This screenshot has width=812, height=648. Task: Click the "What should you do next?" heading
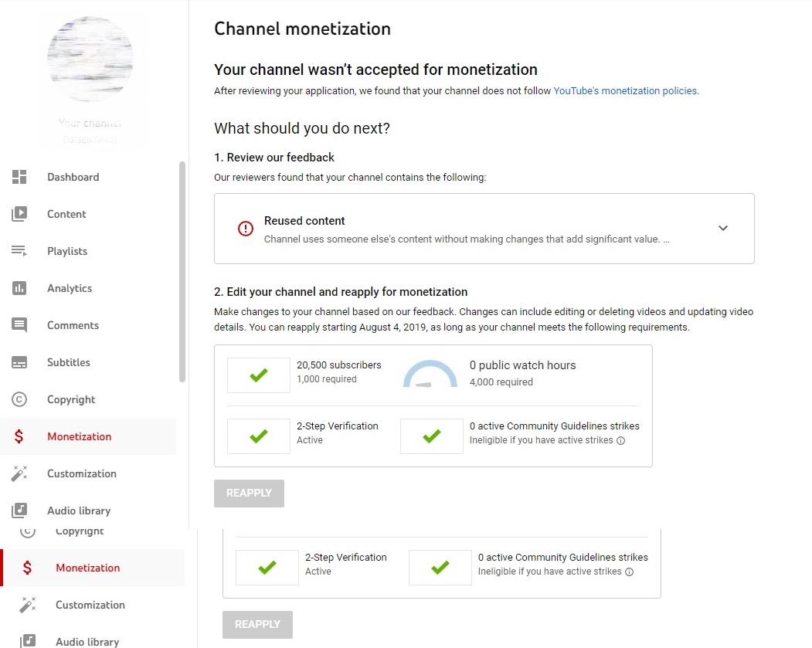(302, 128)
